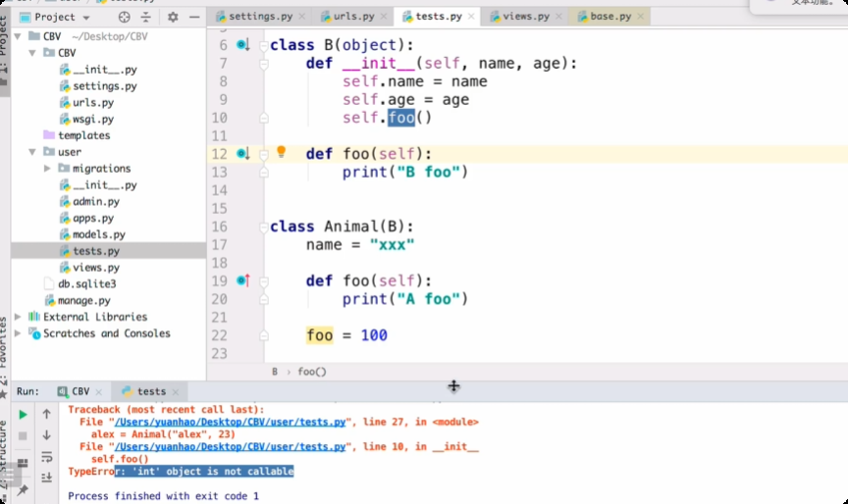
Task: Fold class Animal at line 16
Action: coord(264,227)
